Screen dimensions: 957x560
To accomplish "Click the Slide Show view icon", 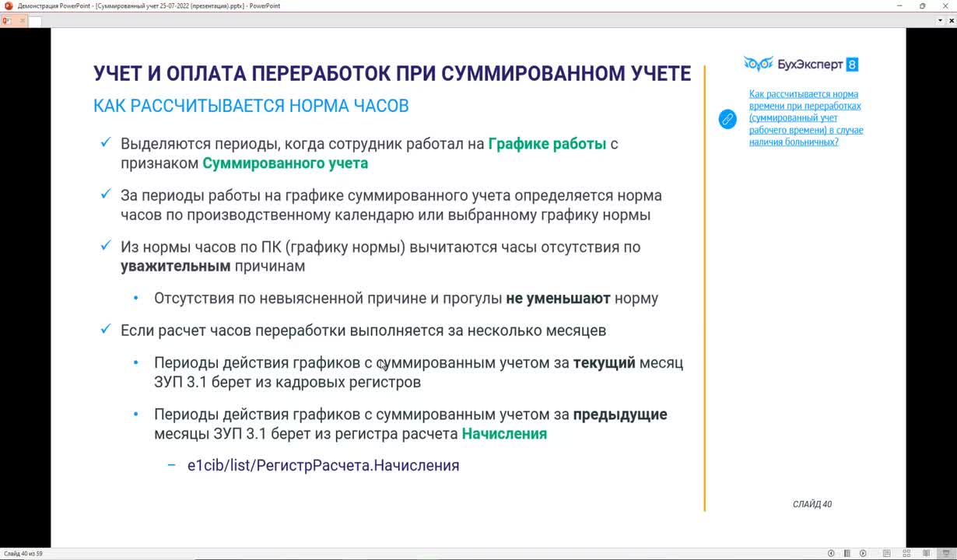I will pos(947,553).
